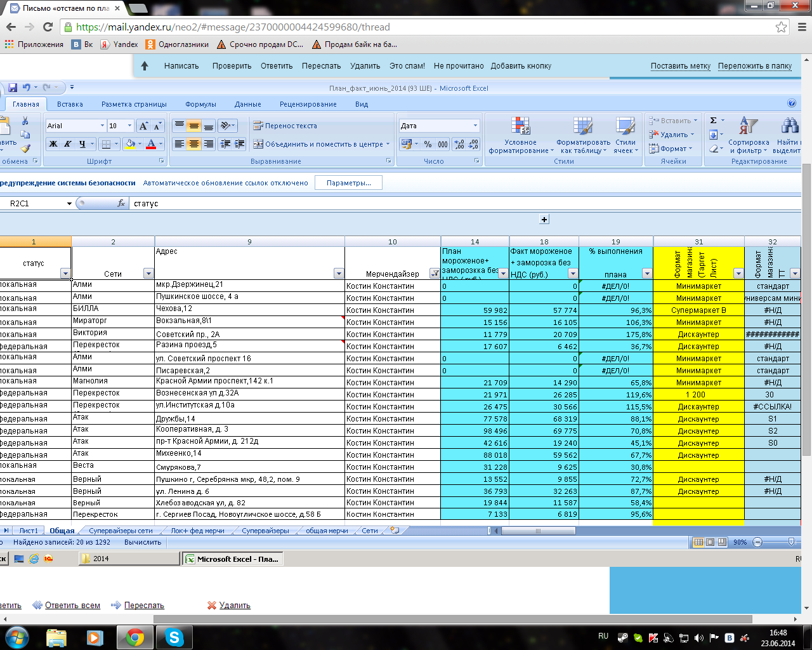Align cell text to top
The image size is (812, 650).
180,126
